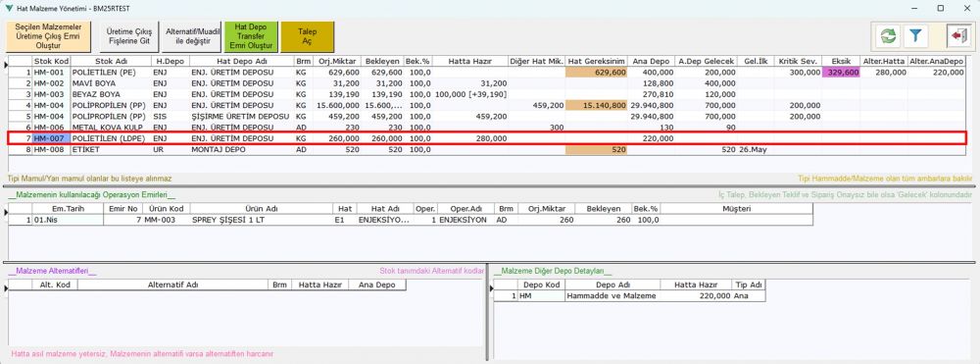The width and height of the screenshot is (980, 364).
Task: Sort by 'Stok Adı' column header
Action: (112, 61)
